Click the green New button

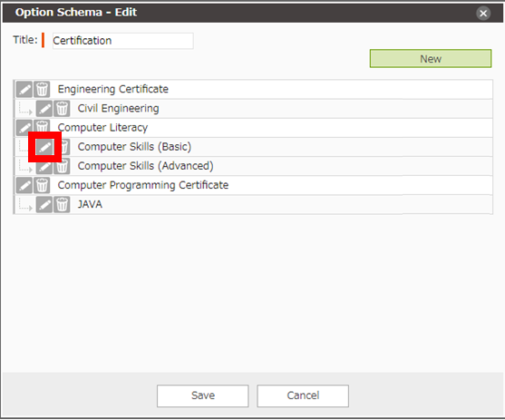[431, 58]
